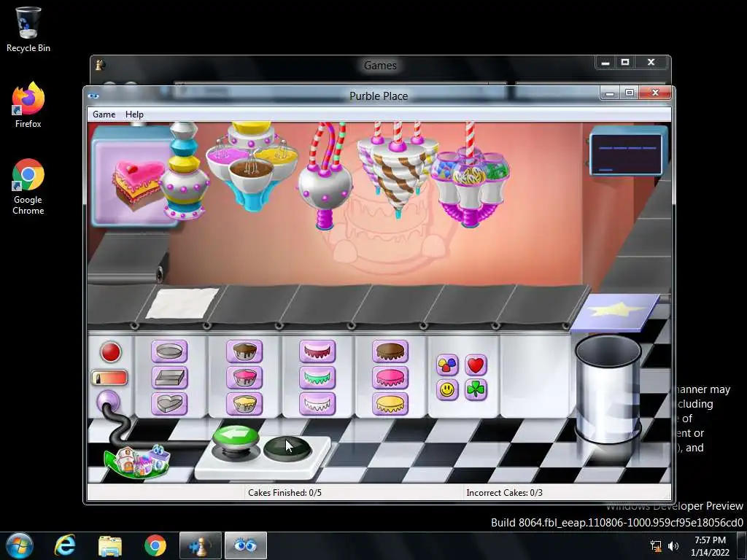The width and height of the screenshot is (747, 560).
Task: Push the dark conveyor forward button
Action: tap(287, 449)
